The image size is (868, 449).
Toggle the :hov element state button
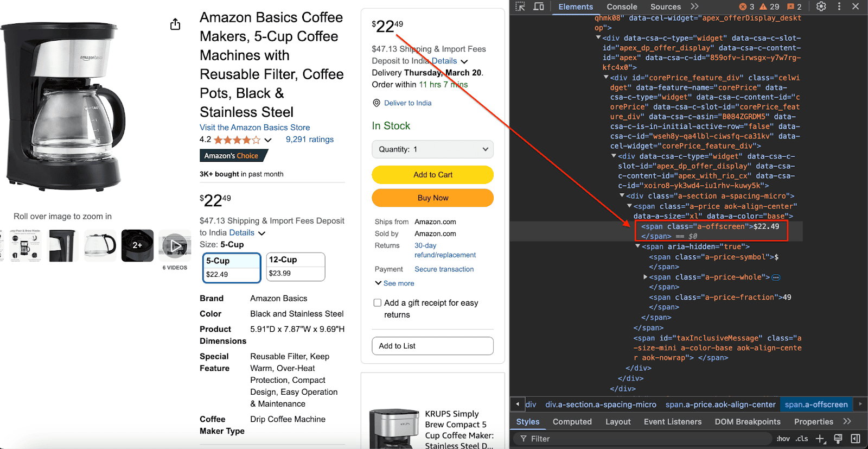coord(783,439)
